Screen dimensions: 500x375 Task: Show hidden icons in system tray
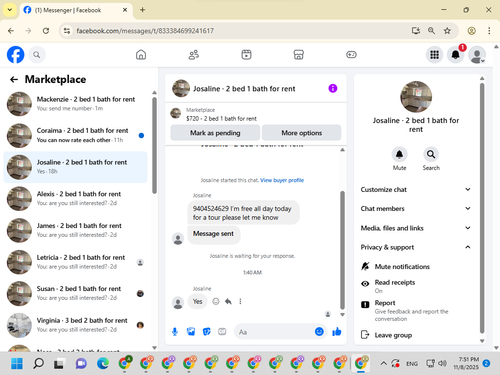pos(383,363)
